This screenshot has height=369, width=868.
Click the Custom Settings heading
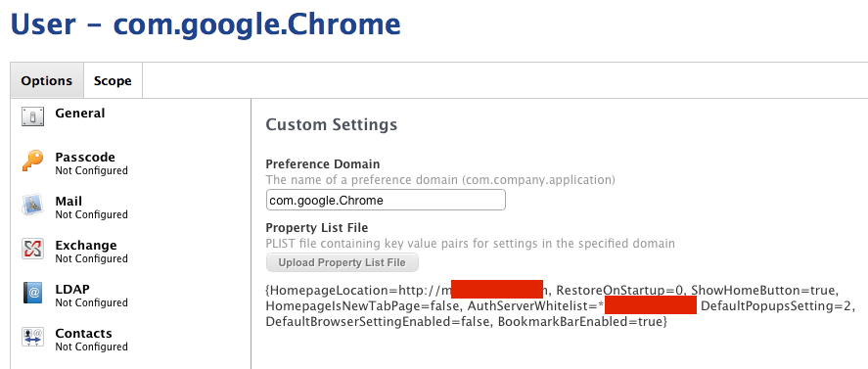coord(332,124)
